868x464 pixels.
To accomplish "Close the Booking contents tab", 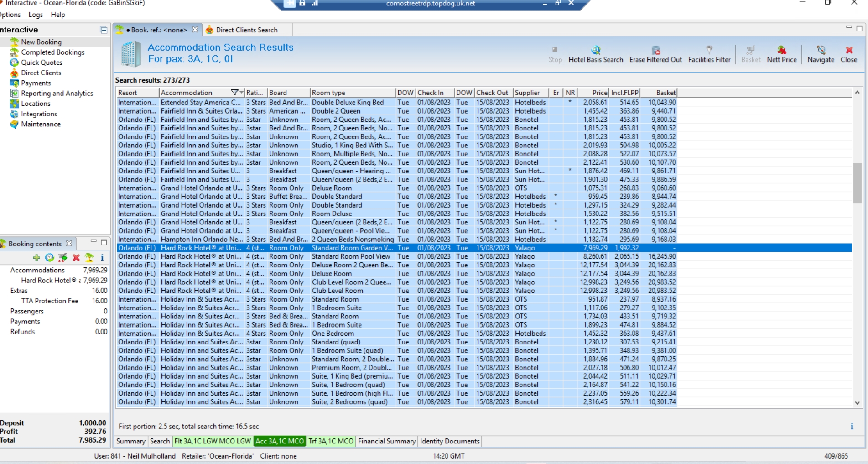I will (x=69, y=244).
